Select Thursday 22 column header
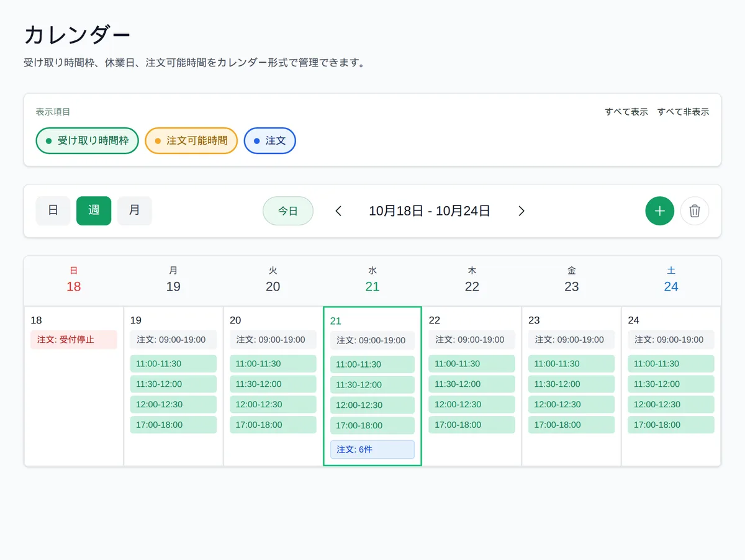This screenshot has width=745, height=560. pyautogui.click(x=472, y=279)
